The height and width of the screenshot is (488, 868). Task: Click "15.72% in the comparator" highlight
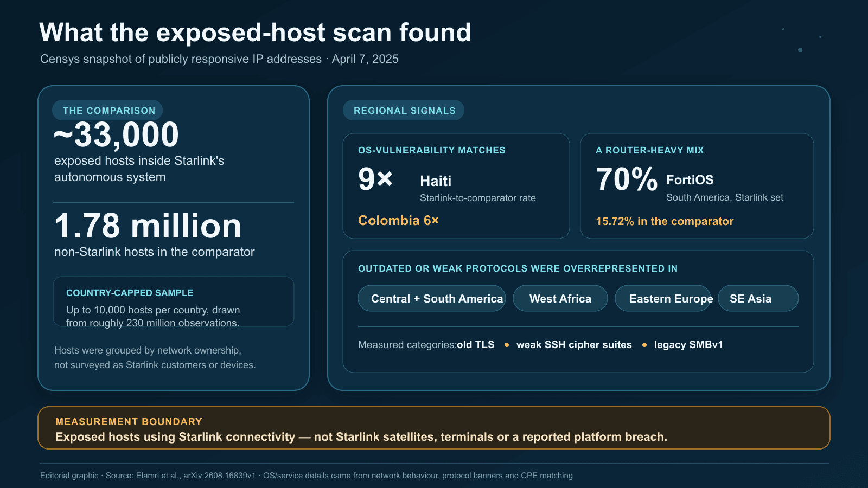(665, 221)
